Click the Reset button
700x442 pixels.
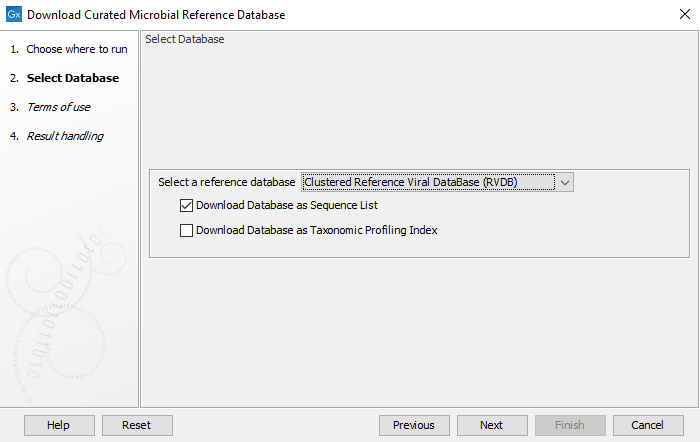(137, 425)
